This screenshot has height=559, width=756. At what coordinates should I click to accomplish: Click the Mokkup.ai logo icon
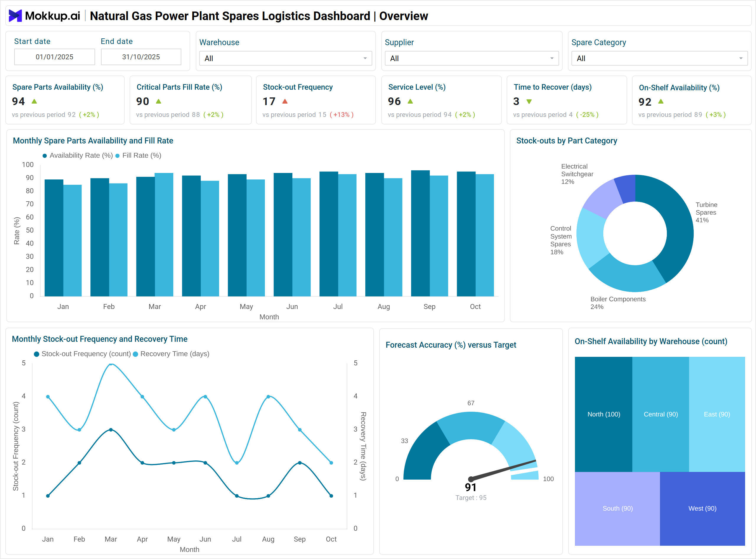tap(15, 16)
